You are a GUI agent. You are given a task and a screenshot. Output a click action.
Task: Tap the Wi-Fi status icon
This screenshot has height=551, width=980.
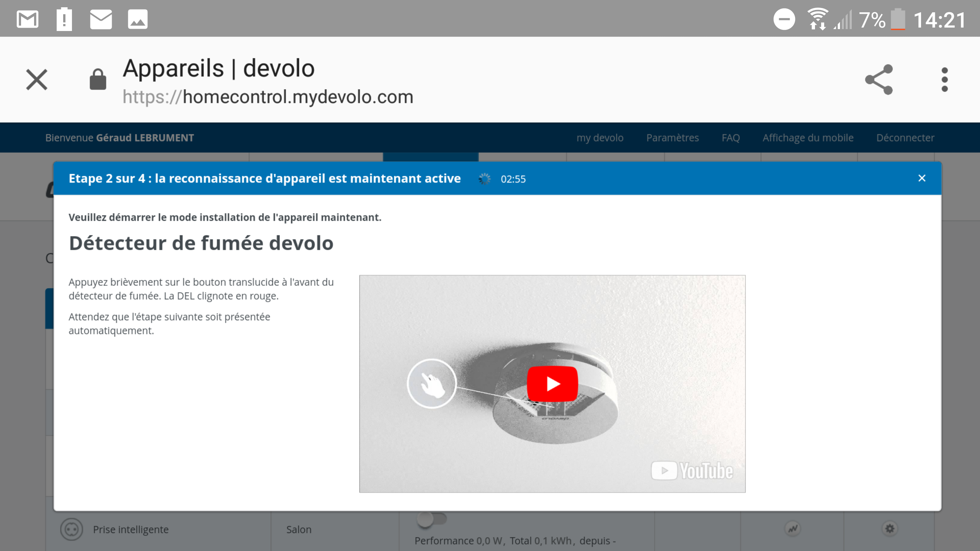pyautogui.click(x=818, y=19)
